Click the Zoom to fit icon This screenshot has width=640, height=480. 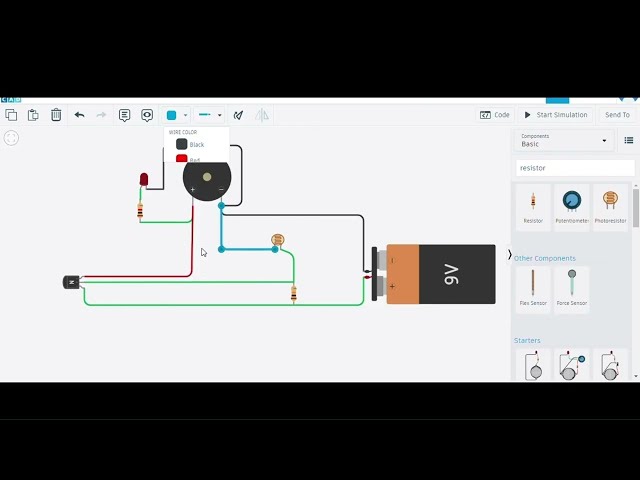[x=11, y=138]
